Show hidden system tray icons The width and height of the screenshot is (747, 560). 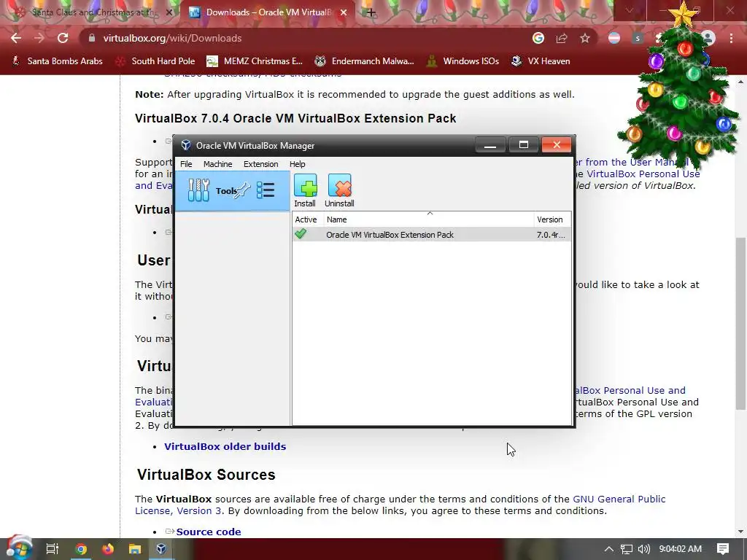click(609, 549)
